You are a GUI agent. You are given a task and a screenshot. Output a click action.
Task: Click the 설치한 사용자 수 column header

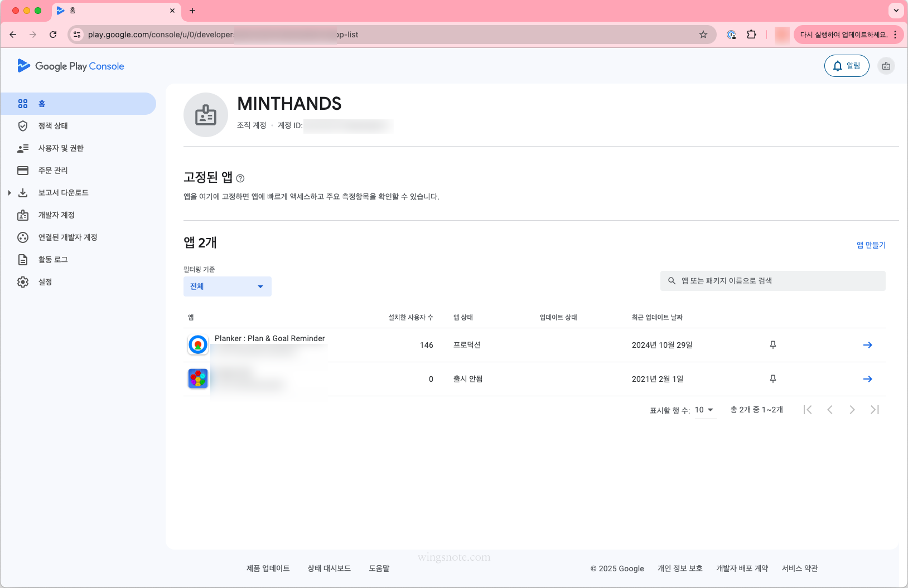click(x=410, y=318)
